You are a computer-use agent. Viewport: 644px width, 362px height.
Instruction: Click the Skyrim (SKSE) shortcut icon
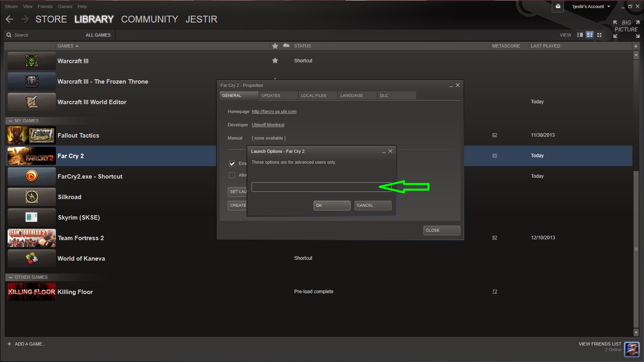click(x=32, y=217)
